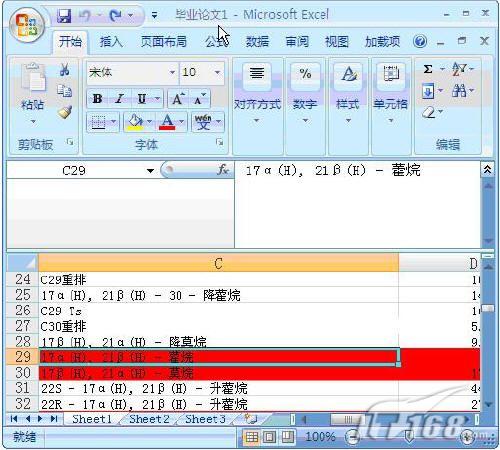Viewport: 500px width, 450px height.
Task: Open the 页面布局 (Page Layout) tab
Action: (163, 42)
